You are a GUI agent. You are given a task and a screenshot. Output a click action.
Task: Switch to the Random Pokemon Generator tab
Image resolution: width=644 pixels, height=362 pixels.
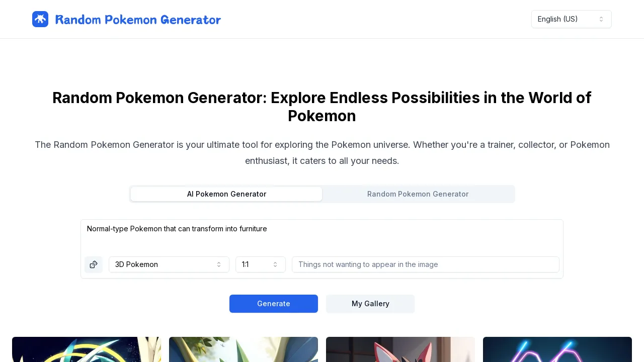tap(418, 194)
